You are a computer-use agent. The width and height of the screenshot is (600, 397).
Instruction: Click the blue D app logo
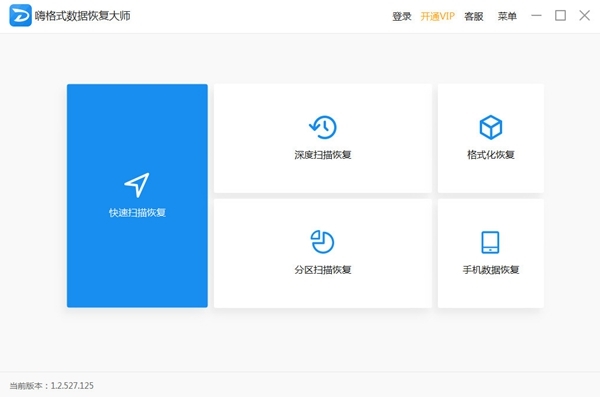(20, 15)
